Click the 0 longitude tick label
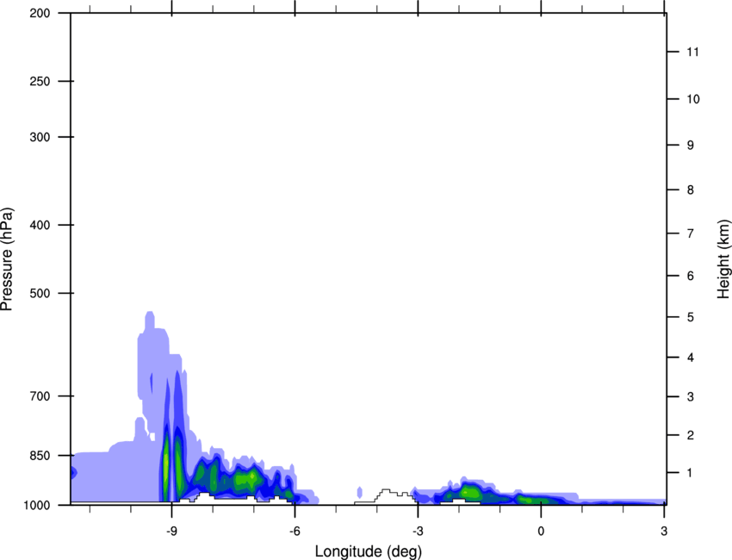Viewport: 732px width, 560px height. 541,532
